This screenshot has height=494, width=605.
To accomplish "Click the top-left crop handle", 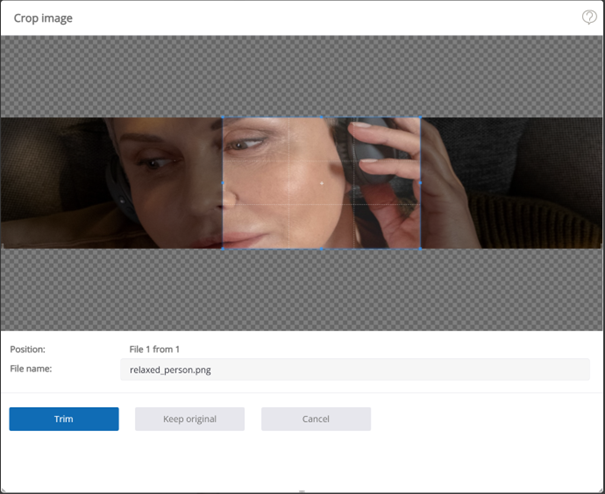I will 222,118.
